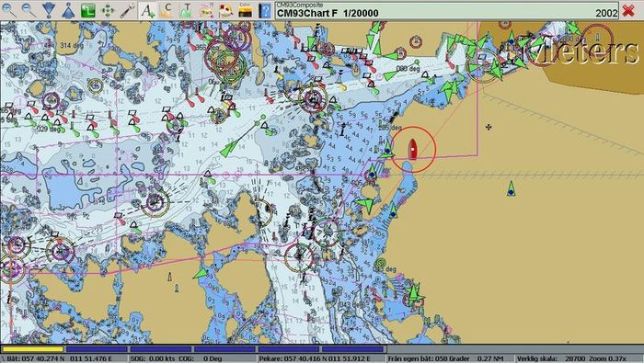This screenshot has width=644, height=363.
Task: Change color scheme with the Color icon
Action: 246,10
